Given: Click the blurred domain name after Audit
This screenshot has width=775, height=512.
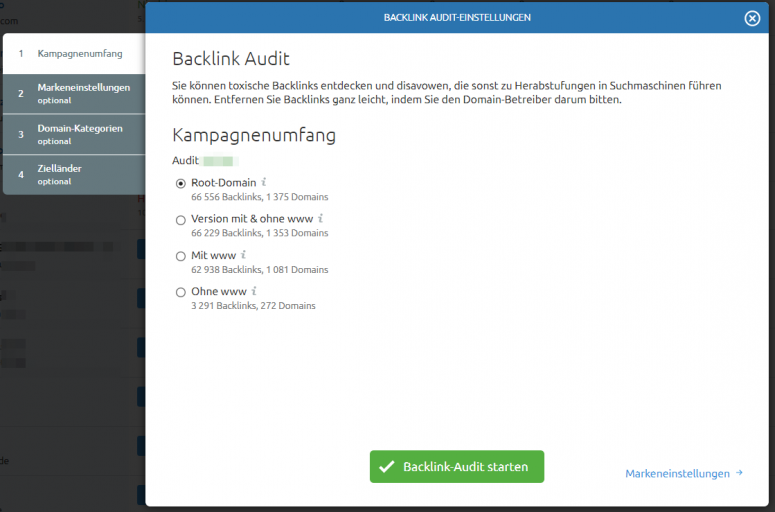Looking at the screenshot, I should point(218,160).
